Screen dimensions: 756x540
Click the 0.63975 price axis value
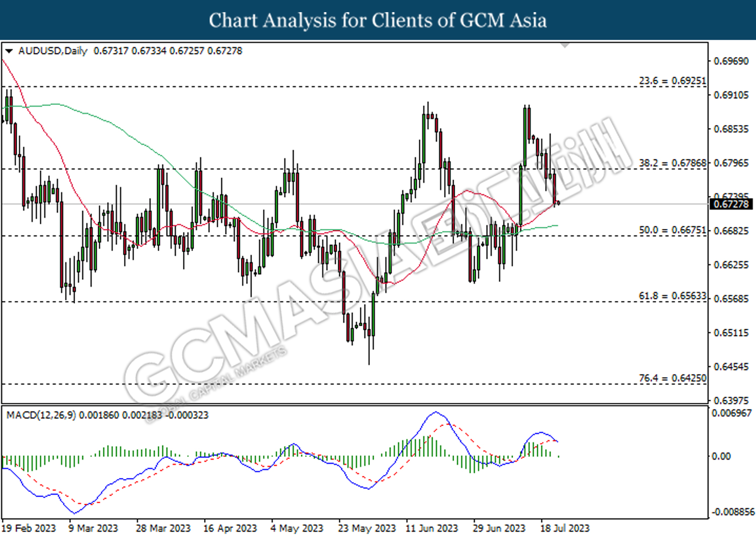tap(731, 400)
